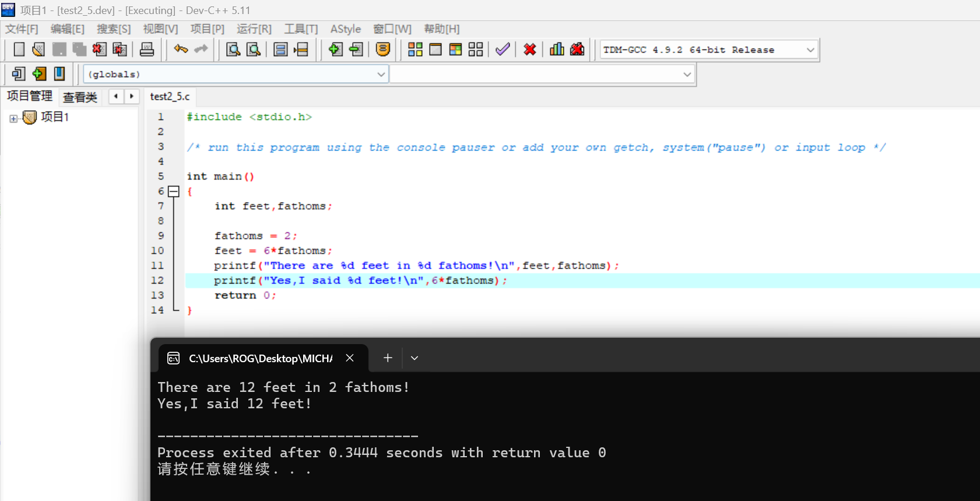Open a file with the Open icon
This screenshot has height=501, width=980.
click(x=38, y=50)
